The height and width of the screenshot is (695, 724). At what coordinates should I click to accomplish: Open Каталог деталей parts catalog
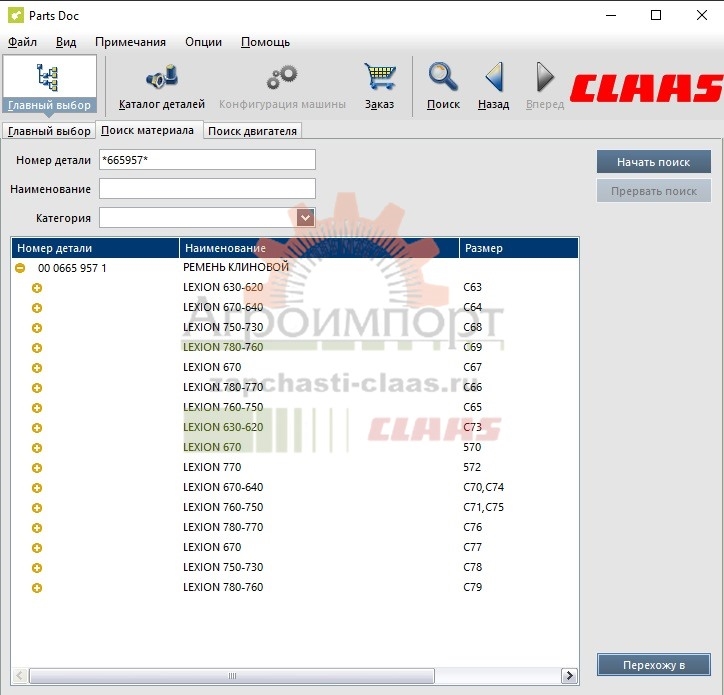click(162, 85)
